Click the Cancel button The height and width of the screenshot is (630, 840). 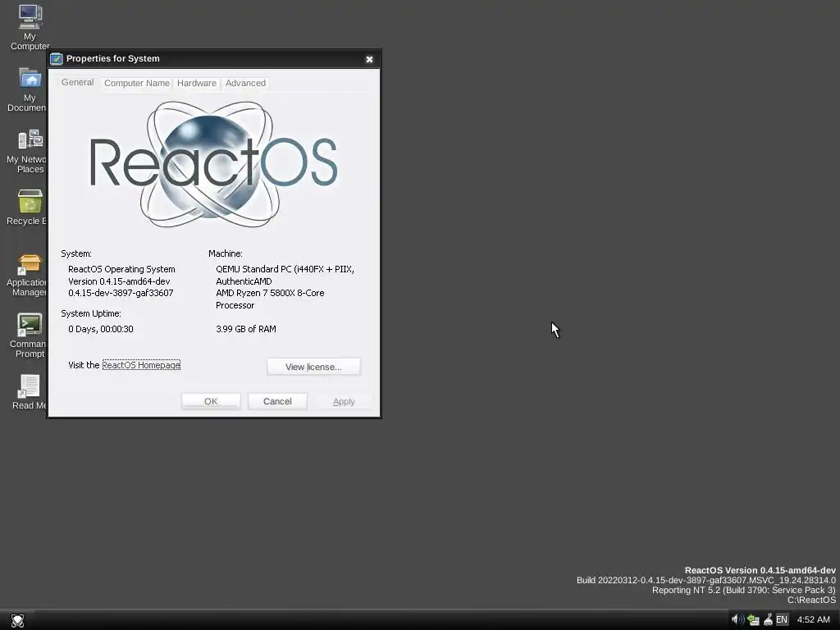coord(277,401)
